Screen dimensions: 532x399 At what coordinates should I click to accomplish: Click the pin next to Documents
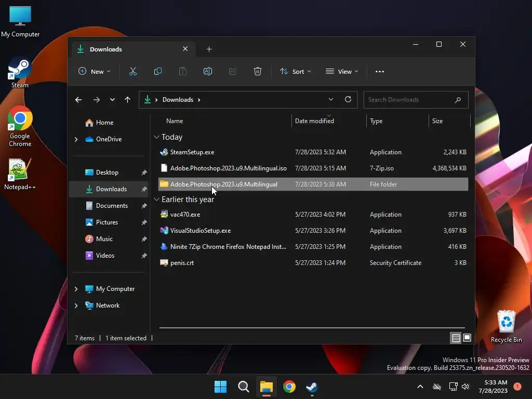click(144, 206)
